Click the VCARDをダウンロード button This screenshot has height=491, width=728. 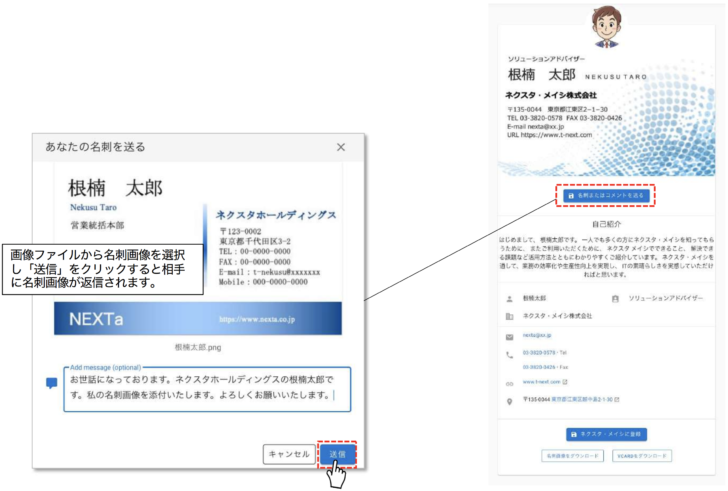642,456
